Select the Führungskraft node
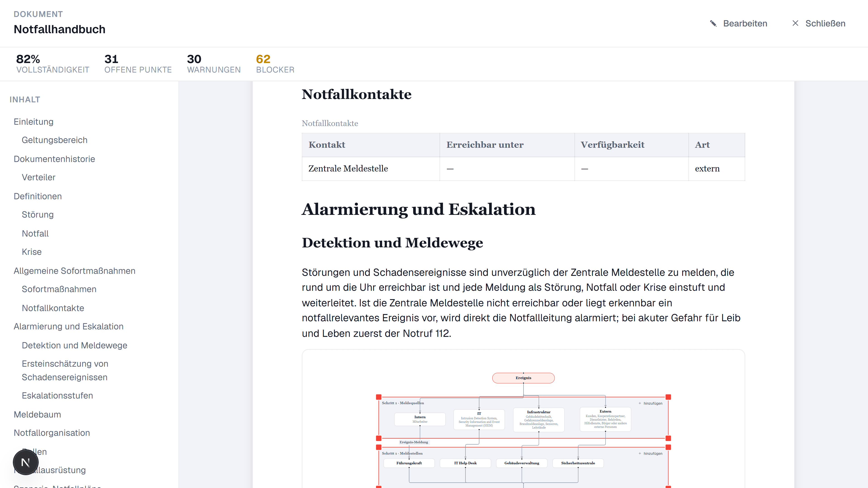868x488 pixels. (409, 463)
